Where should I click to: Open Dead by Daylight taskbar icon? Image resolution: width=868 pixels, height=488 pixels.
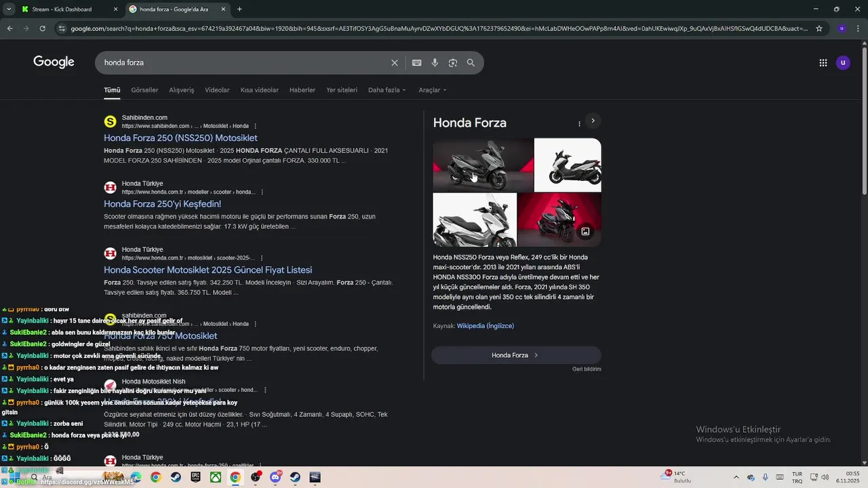(315, 477)
